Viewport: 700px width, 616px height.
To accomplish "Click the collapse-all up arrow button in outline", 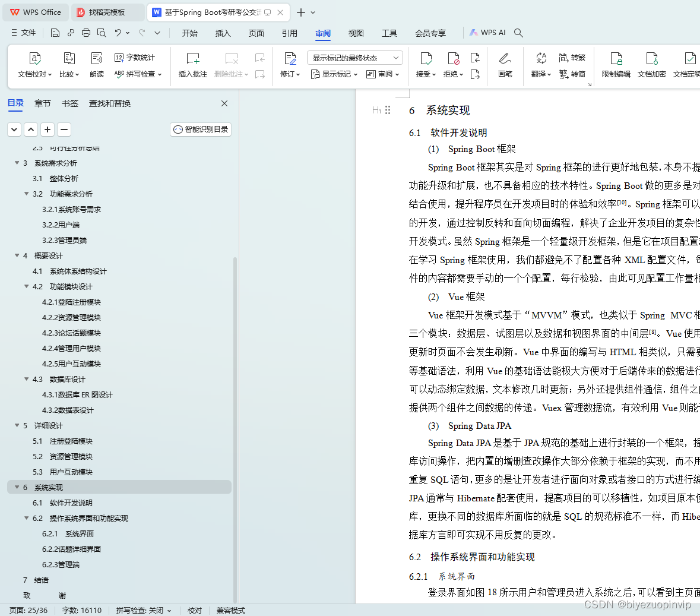I will pos(31,129).
